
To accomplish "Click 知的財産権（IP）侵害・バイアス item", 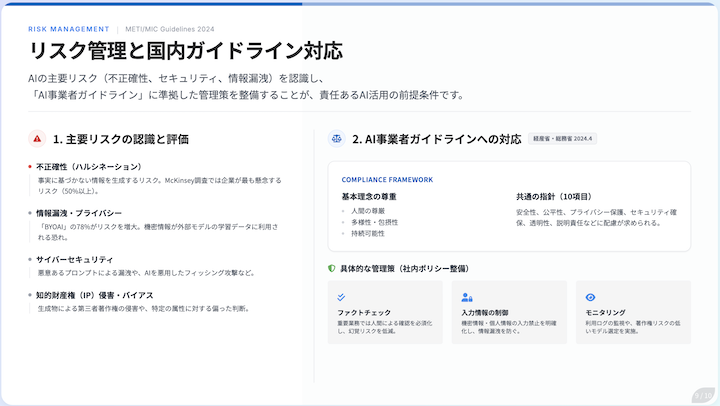I will point(95,295).
